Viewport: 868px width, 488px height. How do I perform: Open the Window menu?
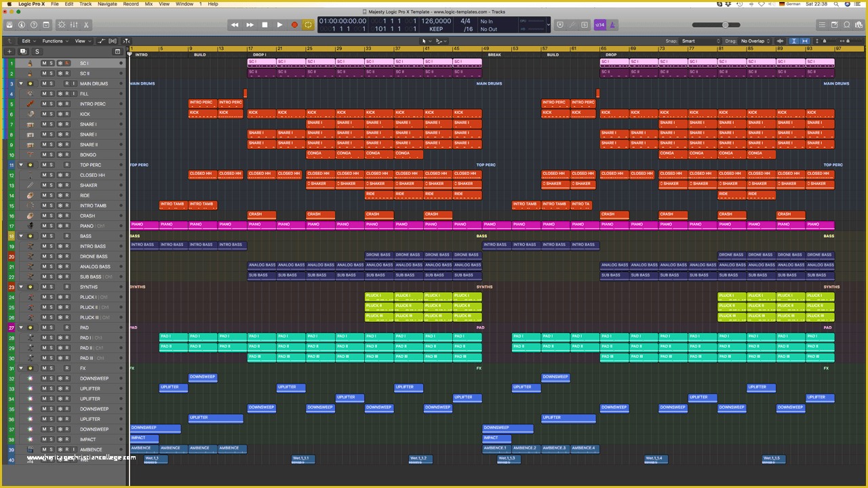click(x=184, y=4)
